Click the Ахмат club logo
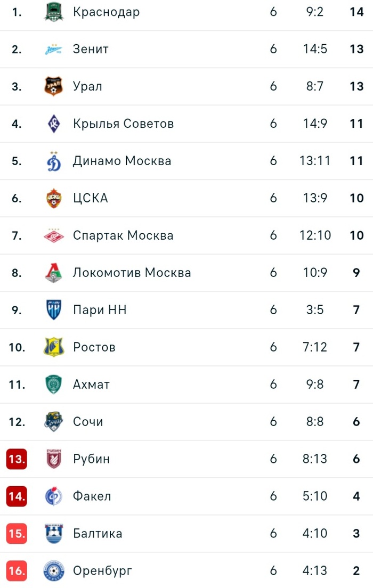This screenshot has width=373, height=588. click(53, 385)
